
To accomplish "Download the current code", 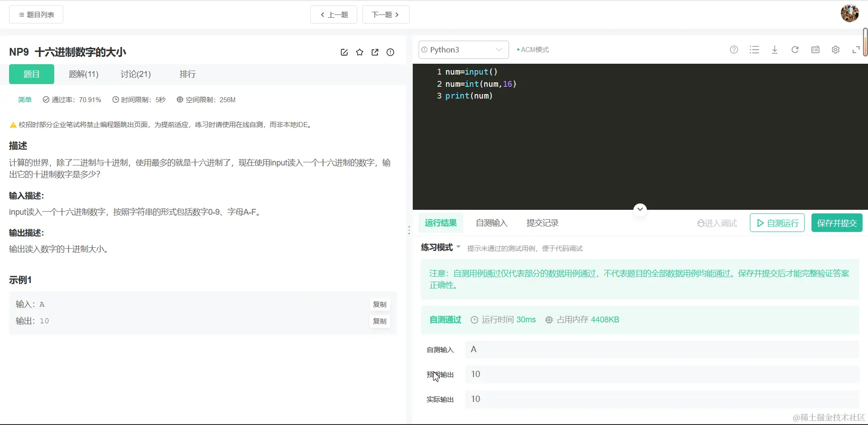I will 775,50.
